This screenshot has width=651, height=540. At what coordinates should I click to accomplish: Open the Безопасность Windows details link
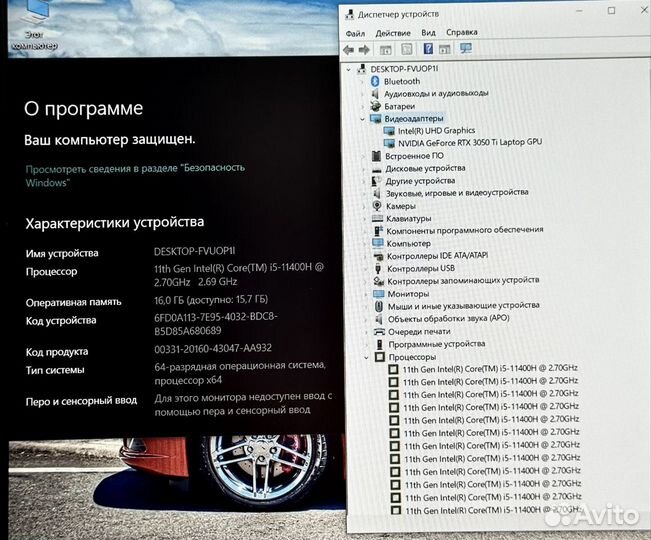[135, 175]
